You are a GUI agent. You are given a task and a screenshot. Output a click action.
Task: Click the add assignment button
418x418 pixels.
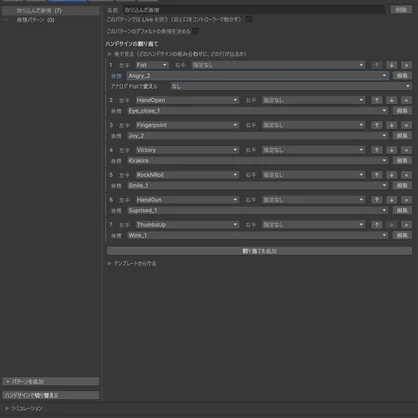click(259, 251)
